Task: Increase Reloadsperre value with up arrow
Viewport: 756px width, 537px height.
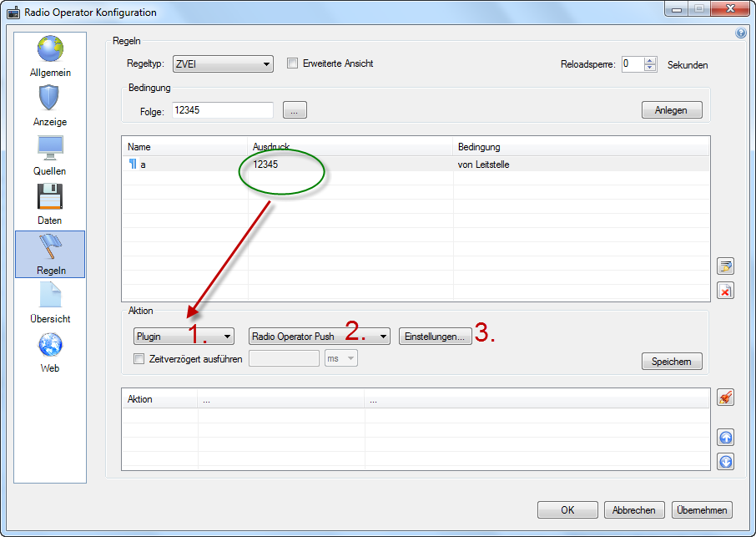Action: point(650,60)
